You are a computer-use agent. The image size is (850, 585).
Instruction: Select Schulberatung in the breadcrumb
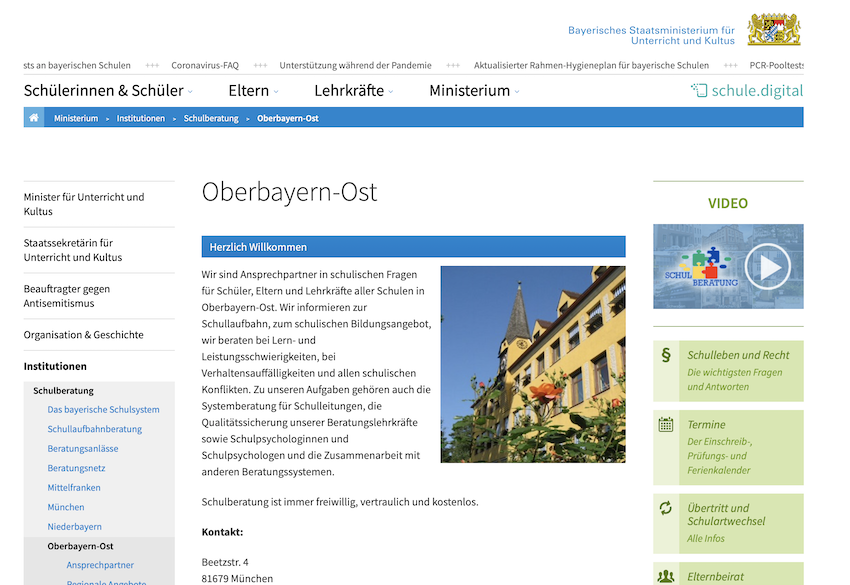[211, 118]
